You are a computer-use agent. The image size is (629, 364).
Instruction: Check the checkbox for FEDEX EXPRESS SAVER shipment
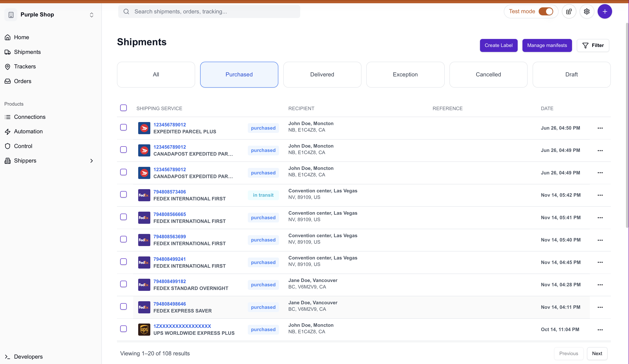coord(123,306)
